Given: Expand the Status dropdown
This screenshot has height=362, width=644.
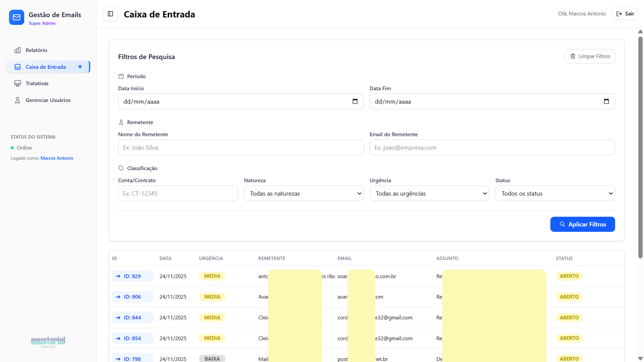Looking at the screenshot, I should pyautogui.click(x=555, y=193).
